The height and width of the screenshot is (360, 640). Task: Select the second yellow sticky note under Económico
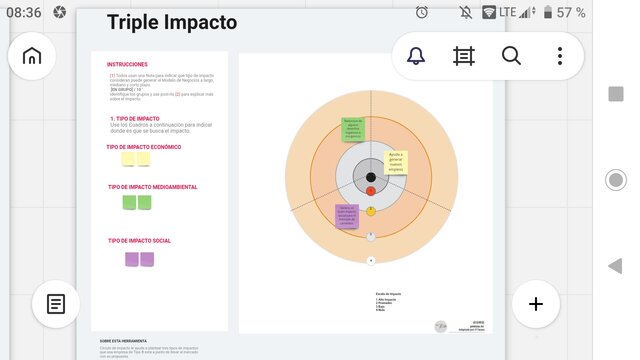coord(143,159)
